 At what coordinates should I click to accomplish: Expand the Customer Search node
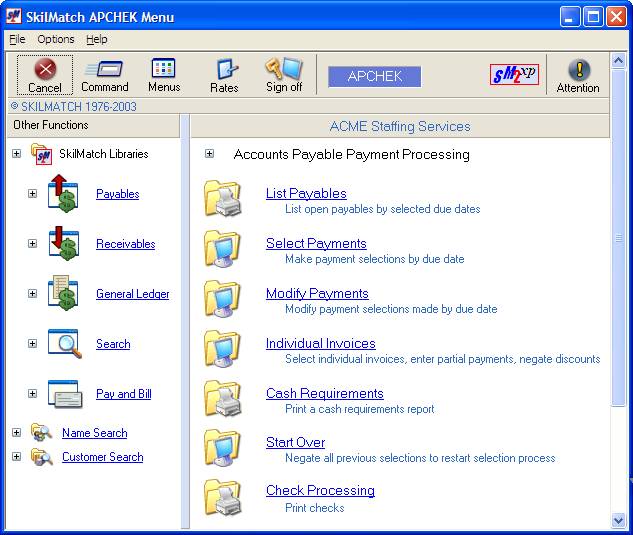[16, 457]
